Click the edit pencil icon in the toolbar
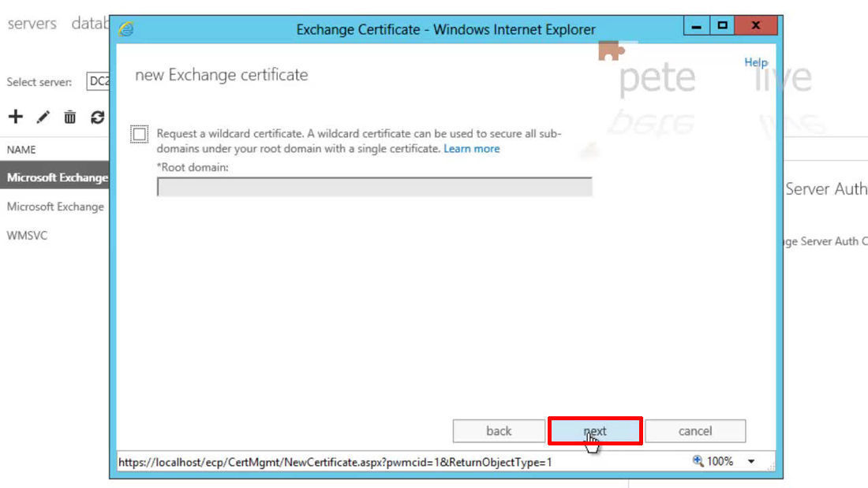The width and height of the screenshot is (868, 488). (x=43, y=117)
